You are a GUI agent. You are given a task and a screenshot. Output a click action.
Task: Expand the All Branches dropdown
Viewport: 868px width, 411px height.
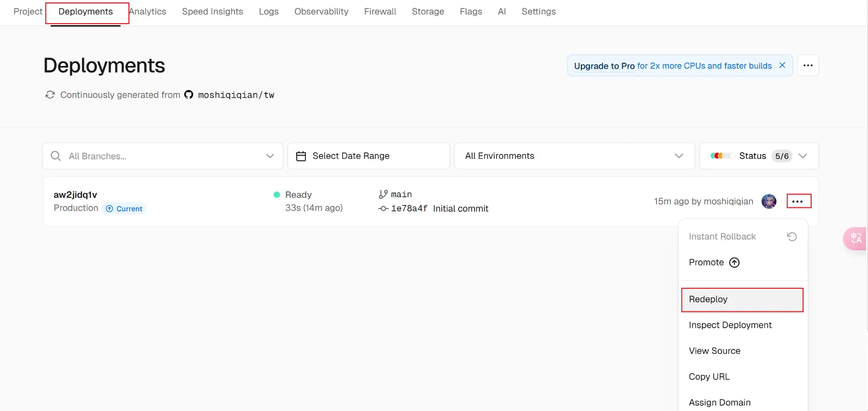click(x=270, y=156)
